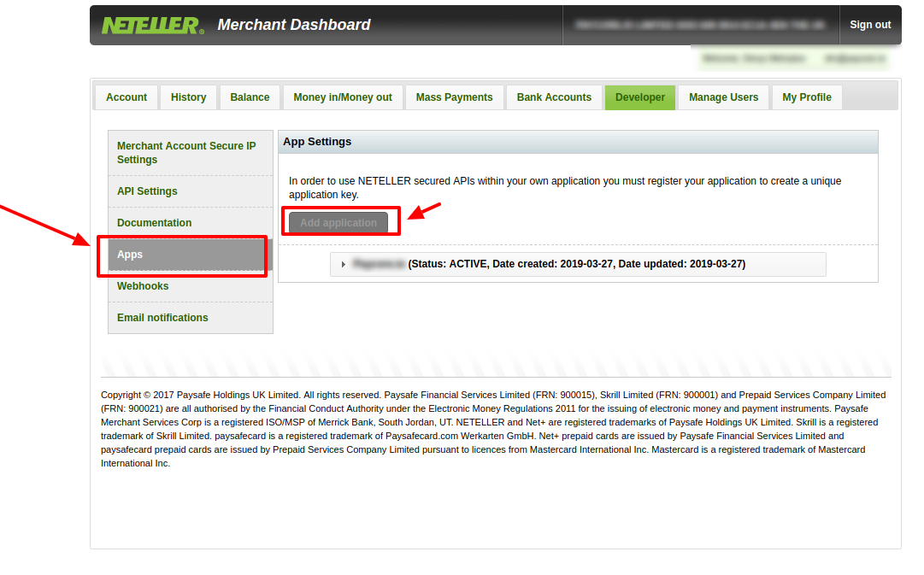Open the Bank Accounts tab
924x575 pixels.
[554, 97]
